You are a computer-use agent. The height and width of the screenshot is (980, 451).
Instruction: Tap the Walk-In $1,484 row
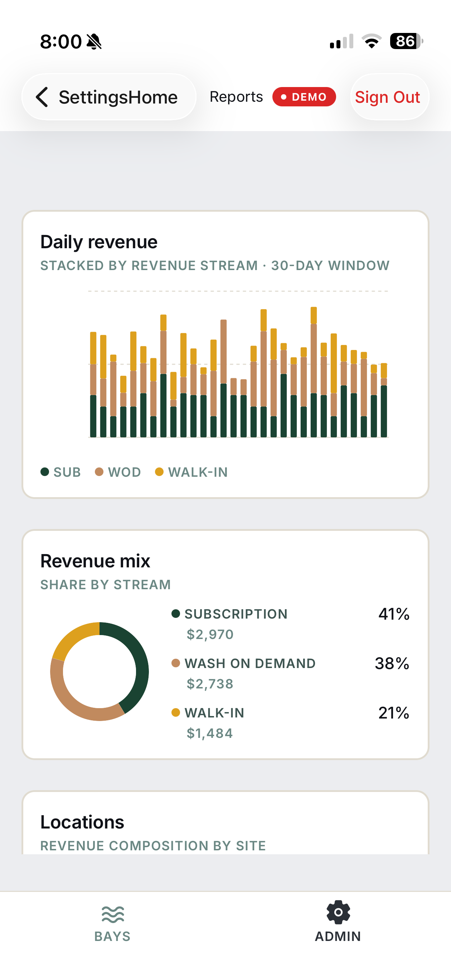coord(291,723)
